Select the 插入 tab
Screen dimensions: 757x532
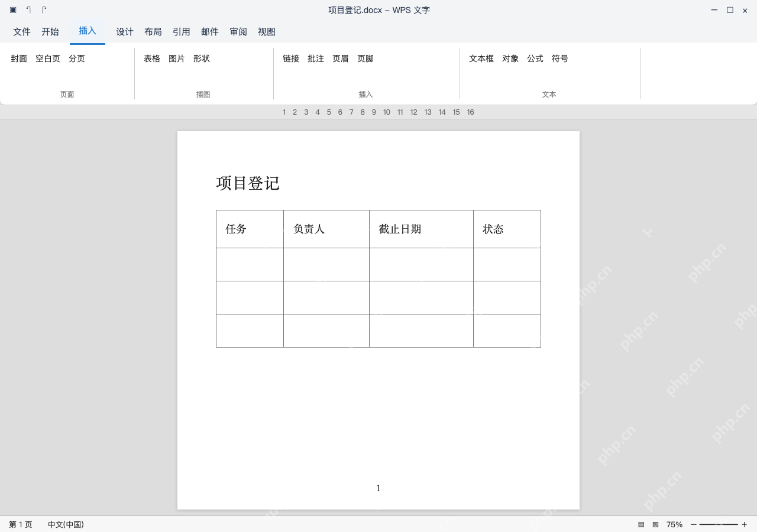click(88, 31)
